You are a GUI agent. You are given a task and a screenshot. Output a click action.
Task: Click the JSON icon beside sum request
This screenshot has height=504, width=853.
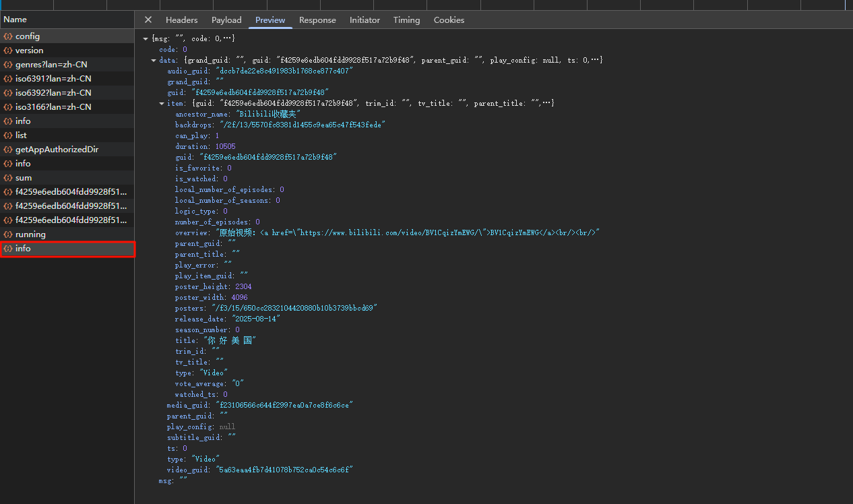click(x=8, y=178)
